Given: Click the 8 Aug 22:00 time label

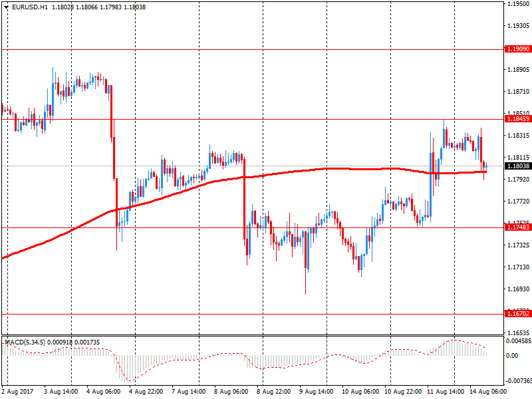Looking at the screenshot, I should 274,392.
